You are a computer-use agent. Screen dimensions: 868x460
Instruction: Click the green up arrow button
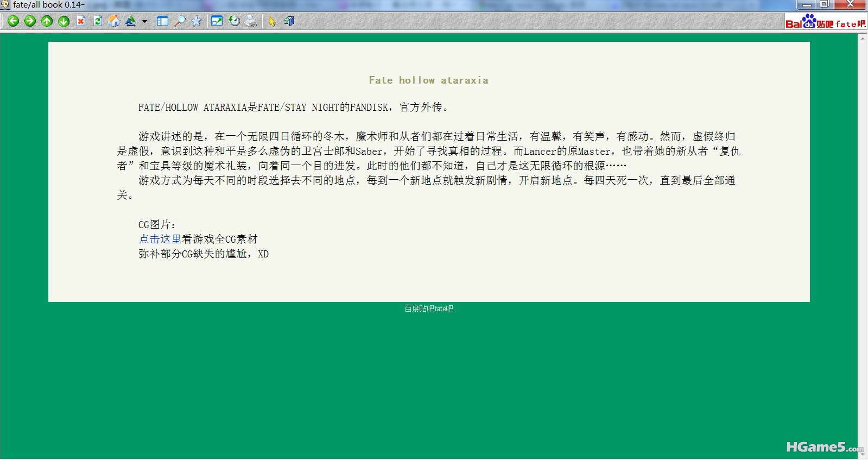tap(47, 21)
